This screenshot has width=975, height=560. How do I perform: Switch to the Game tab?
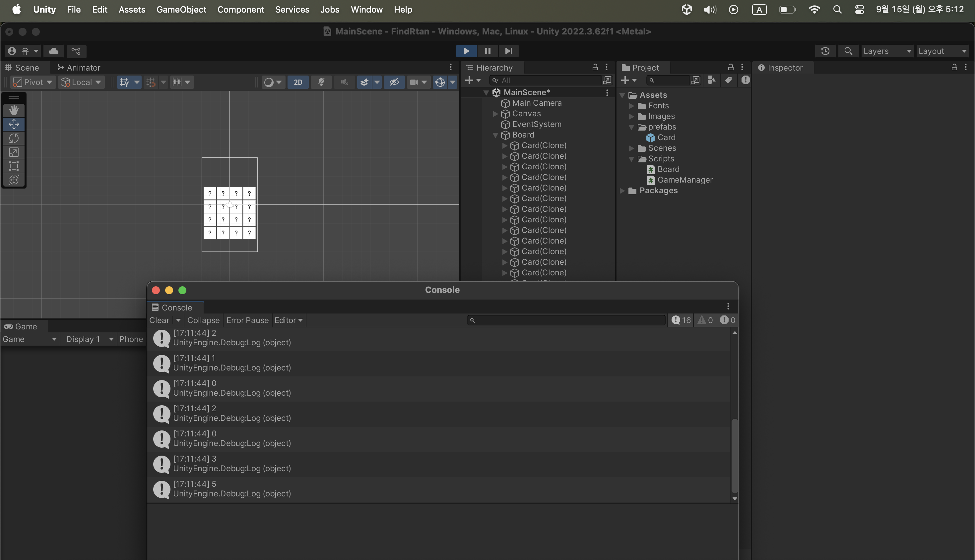click(x=21, y=326)
